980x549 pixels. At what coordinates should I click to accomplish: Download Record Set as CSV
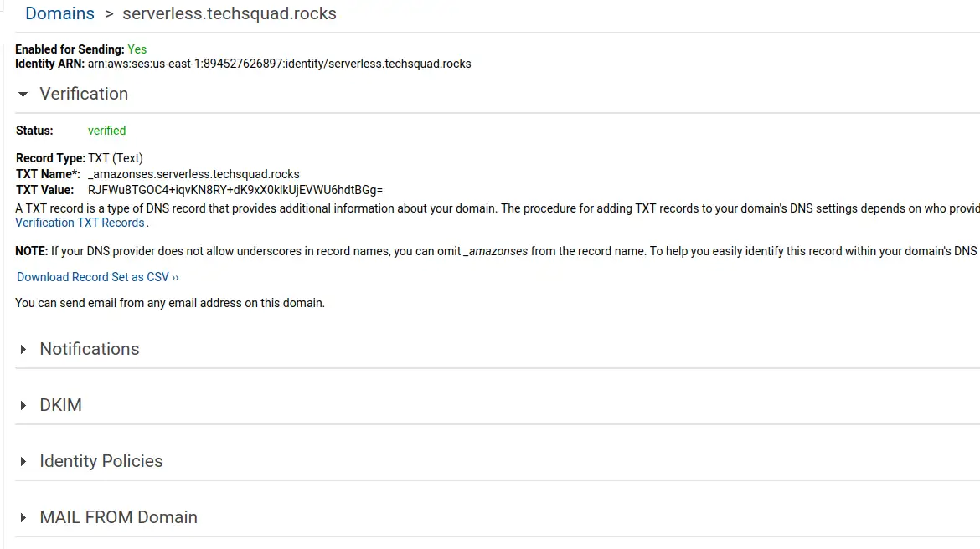click(x=97, y=277)
